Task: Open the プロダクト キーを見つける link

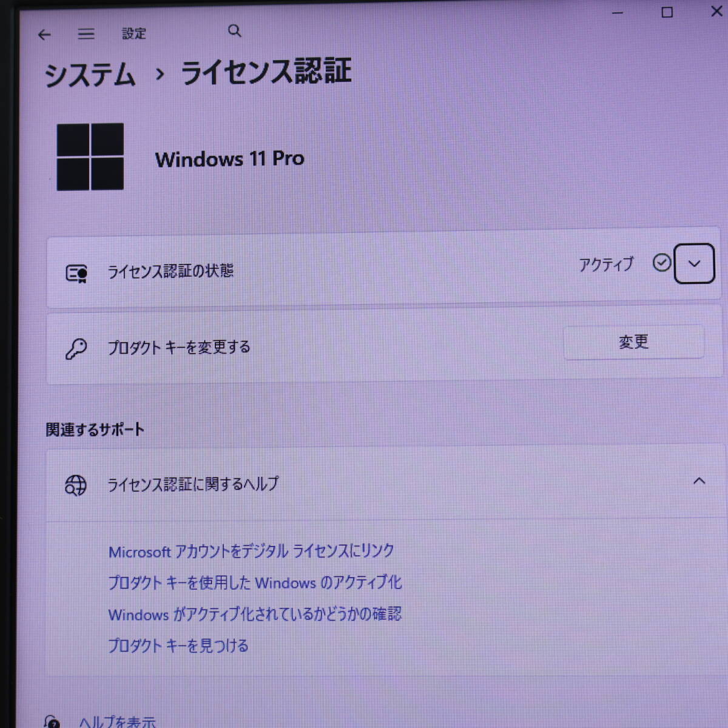Action: [178, 646]
